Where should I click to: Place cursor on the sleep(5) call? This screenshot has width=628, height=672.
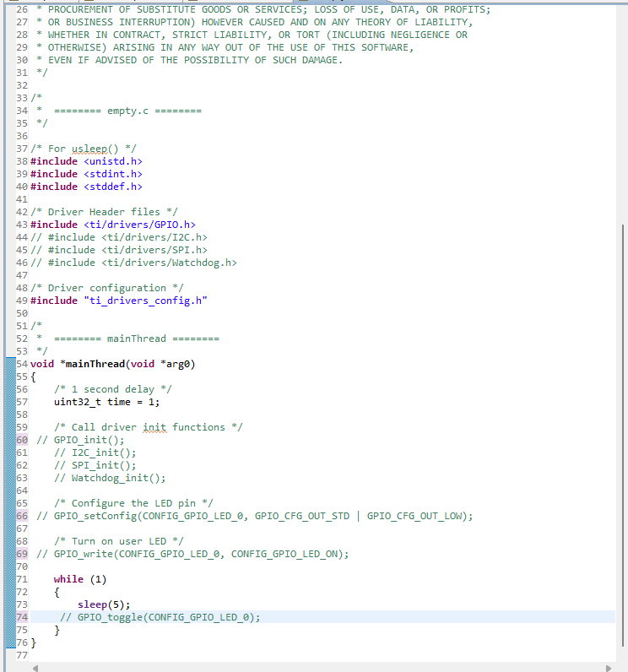click(x=104, y=604)
